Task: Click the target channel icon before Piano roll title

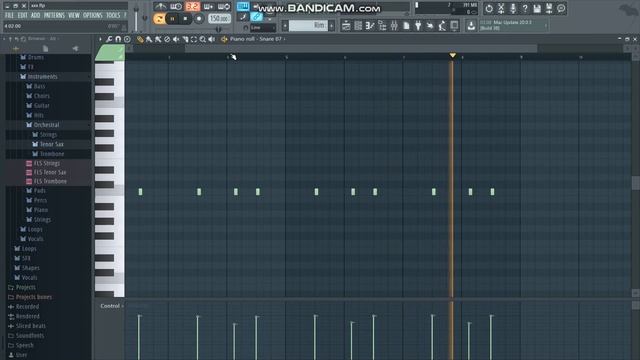Action: click(224, 39)
